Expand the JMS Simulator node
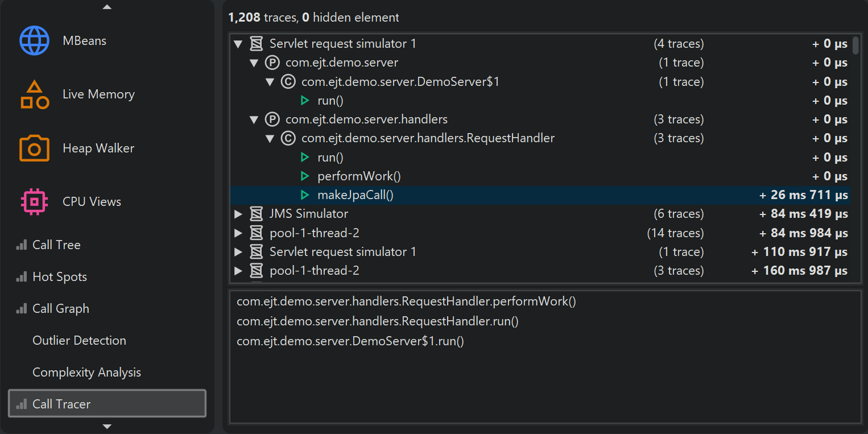 pos(238,214)
